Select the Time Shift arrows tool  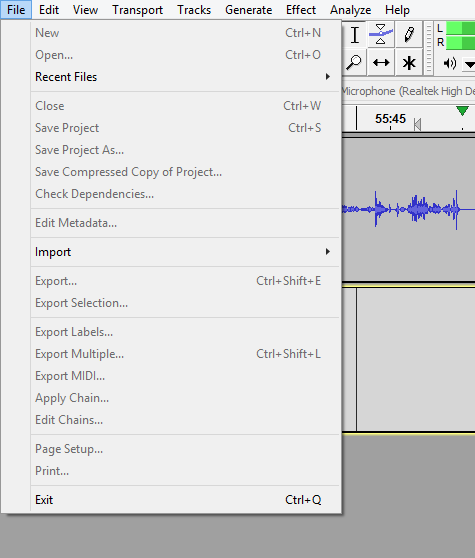pyautogui.click(x=381, y=63)
